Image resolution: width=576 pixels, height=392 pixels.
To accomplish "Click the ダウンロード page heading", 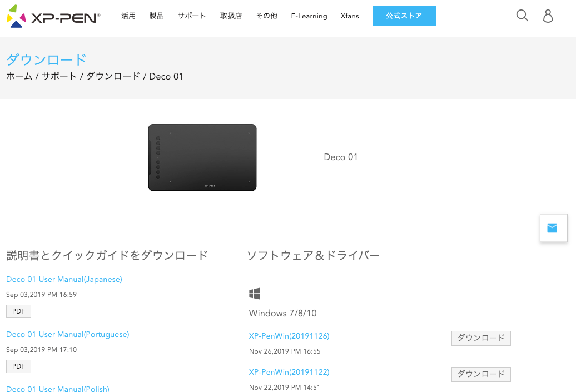I will [46, 59].
